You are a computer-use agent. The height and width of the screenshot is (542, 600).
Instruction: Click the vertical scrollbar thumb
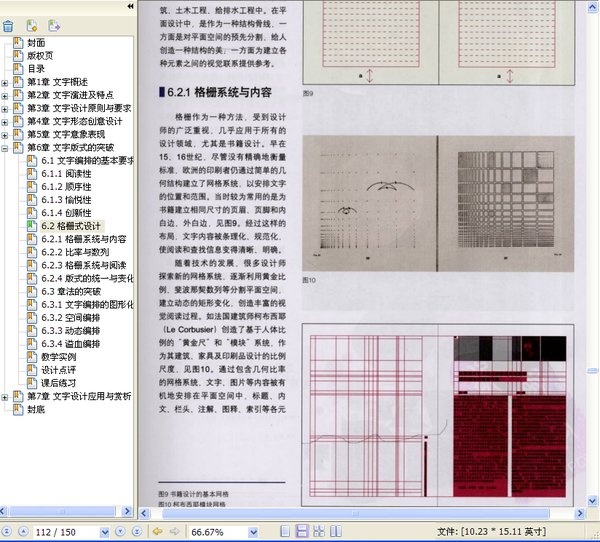592,370
